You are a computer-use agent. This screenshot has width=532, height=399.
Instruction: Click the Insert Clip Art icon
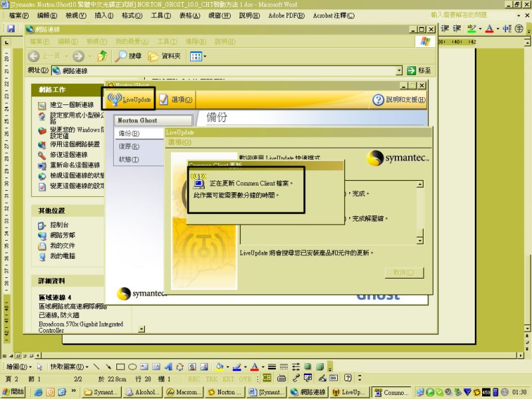point(192,367)
